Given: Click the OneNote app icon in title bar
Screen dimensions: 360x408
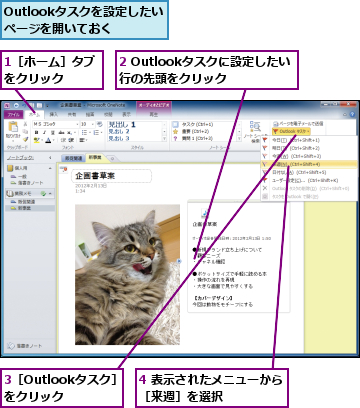Looking at the screenshot, I should point(8,105).
